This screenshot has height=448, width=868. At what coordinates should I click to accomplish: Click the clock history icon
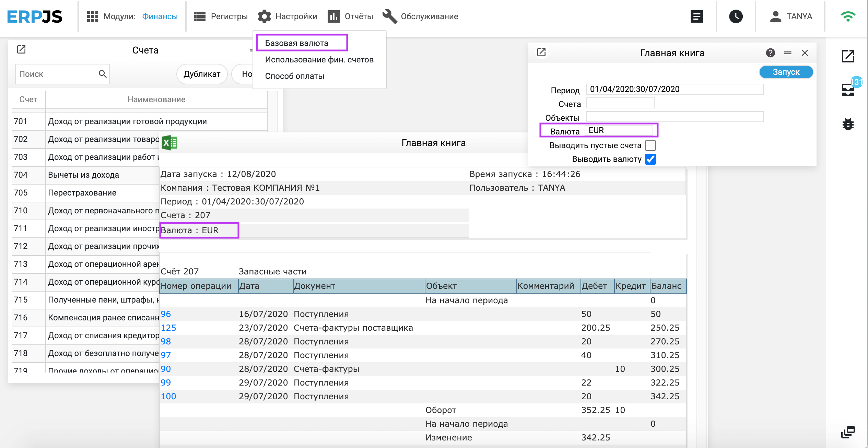coord(736,16)
